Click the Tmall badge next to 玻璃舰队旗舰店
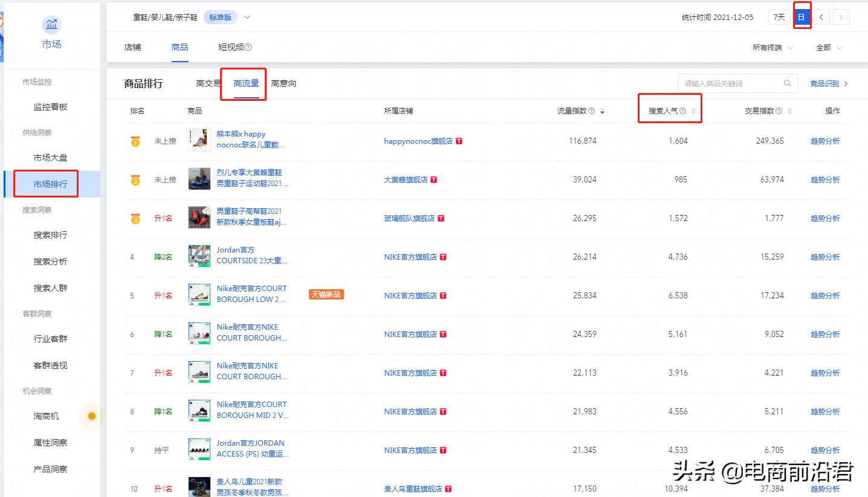 (441, 219)
